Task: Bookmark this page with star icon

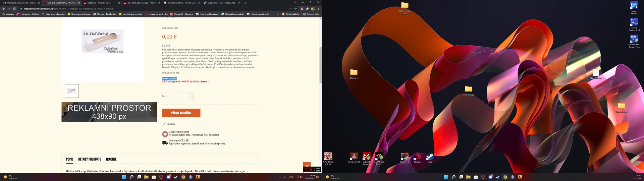Action: [296, 9]
